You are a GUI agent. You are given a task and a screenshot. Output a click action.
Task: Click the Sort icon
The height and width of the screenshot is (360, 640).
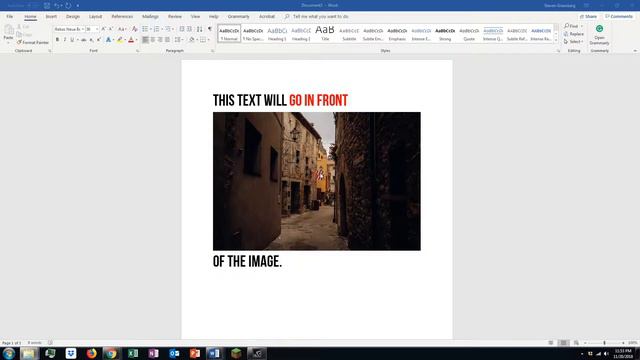pyautogui.click(x=200, y=29)
